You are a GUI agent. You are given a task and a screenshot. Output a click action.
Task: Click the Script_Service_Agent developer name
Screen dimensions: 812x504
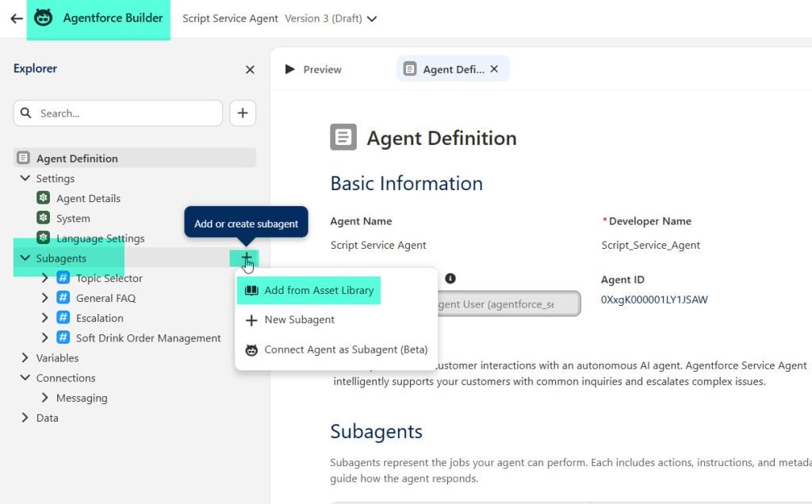pyautogui.click(x=650, y=246)
